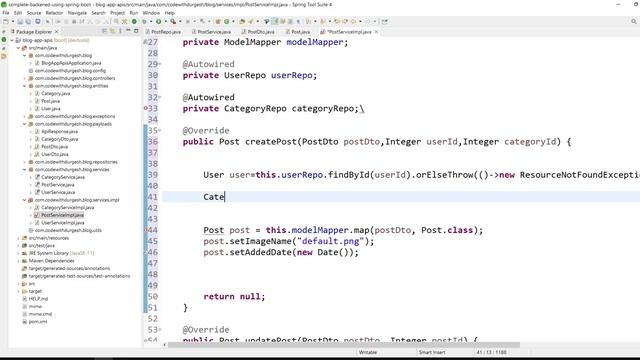The width and height of the screenshot is (640, 360).
Task: Open the Navigate menu
Action: [x=77, y=13]
